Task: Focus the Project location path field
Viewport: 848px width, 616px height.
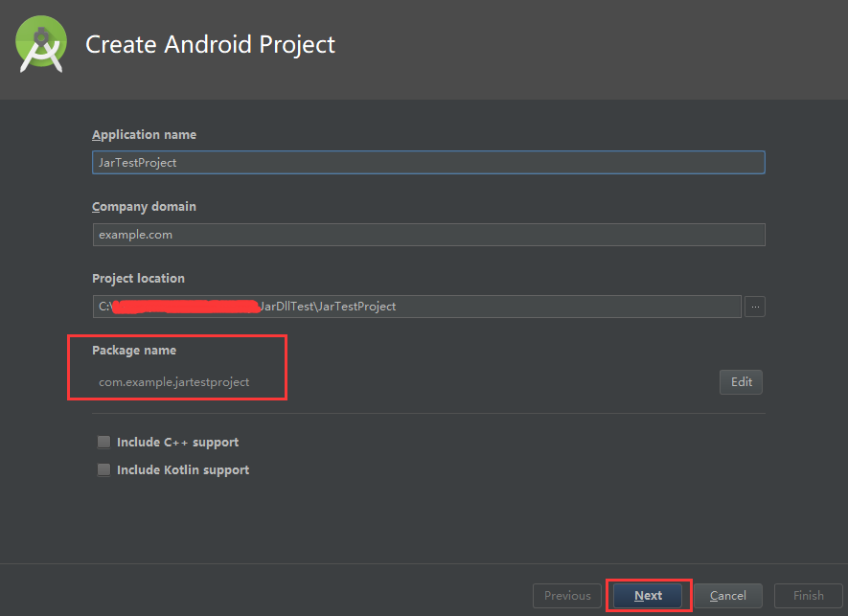Action: tap(417, 307)
